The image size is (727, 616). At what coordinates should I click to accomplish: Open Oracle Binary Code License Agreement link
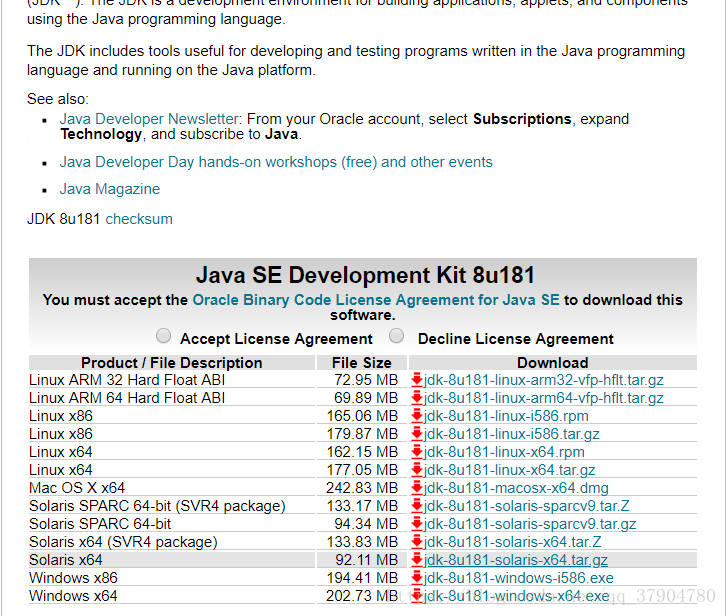(376, 300)
